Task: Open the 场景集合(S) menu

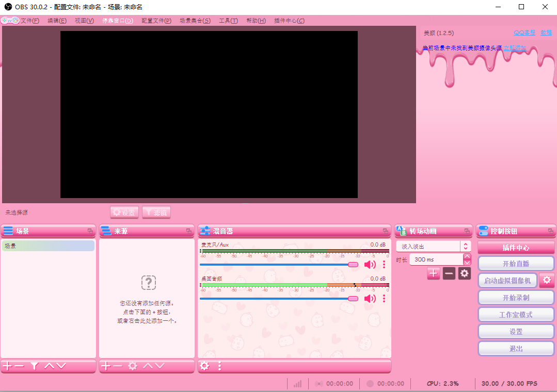Action: pos(195,21)
